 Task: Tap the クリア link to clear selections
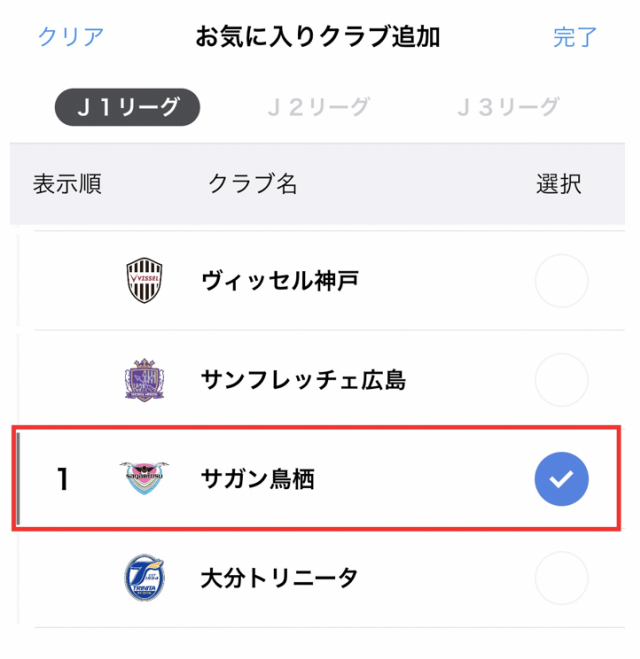tap(71, 37)
